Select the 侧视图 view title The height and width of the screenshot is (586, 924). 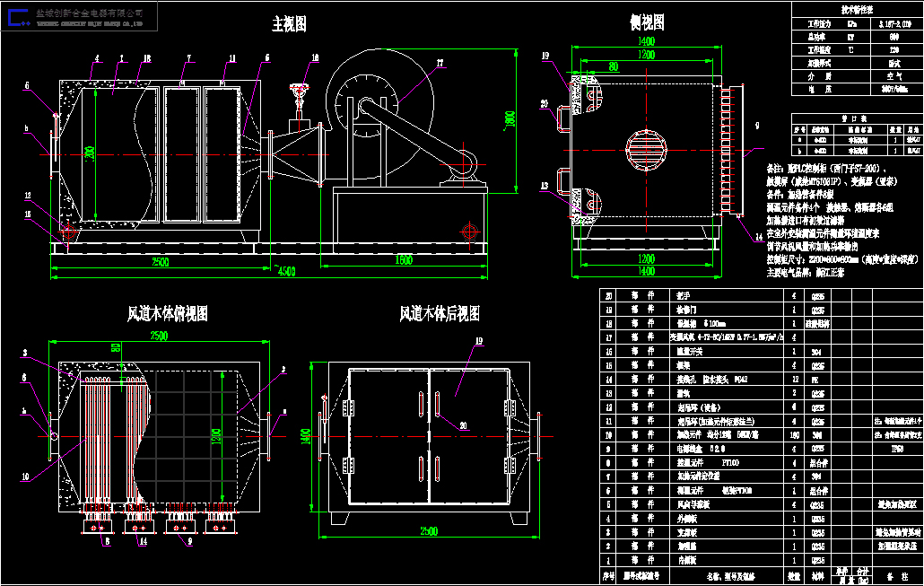coord(647,22)
